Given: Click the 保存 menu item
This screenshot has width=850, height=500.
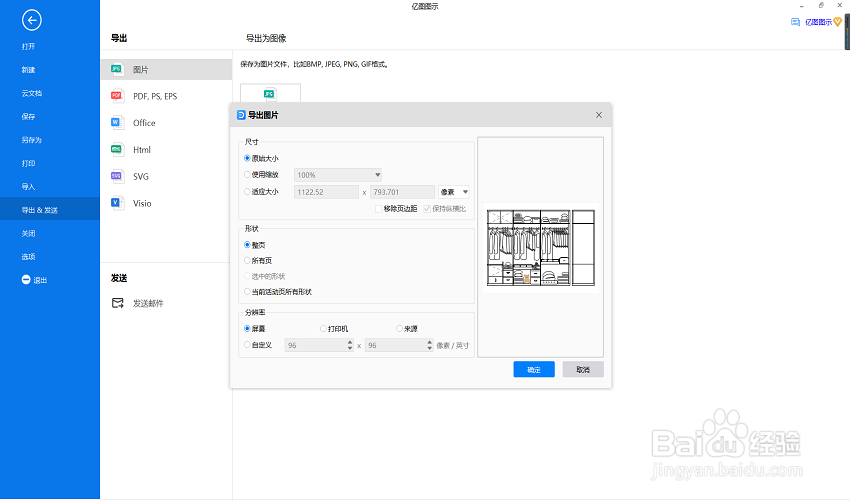Looking at the screenshot, I should (x=28, y=117).
